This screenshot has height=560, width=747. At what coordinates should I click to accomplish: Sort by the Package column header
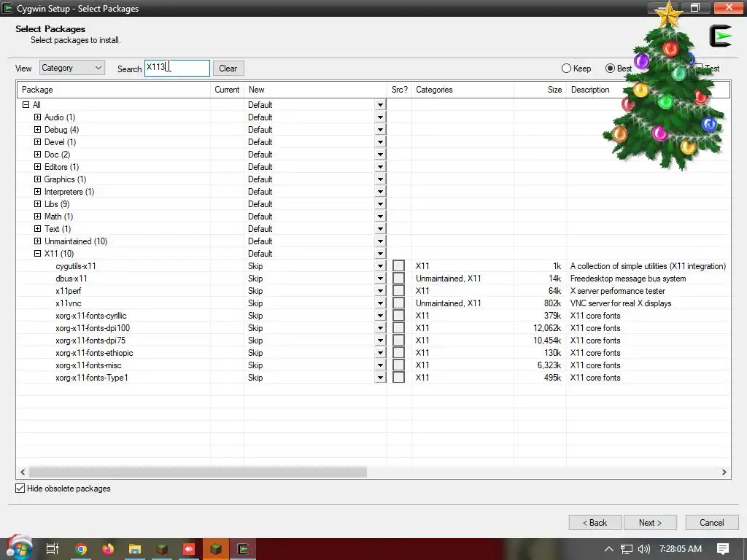click(x=114, y=90)
